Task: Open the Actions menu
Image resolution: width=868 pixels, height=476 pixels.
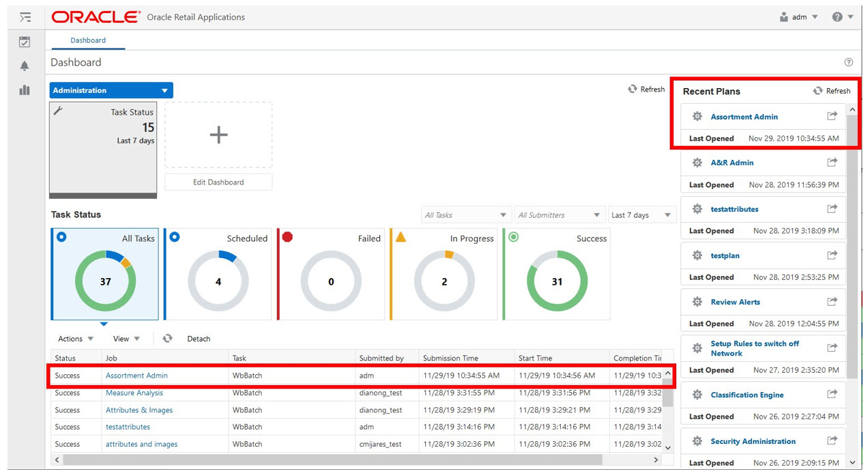Action: tap(76, 339)
